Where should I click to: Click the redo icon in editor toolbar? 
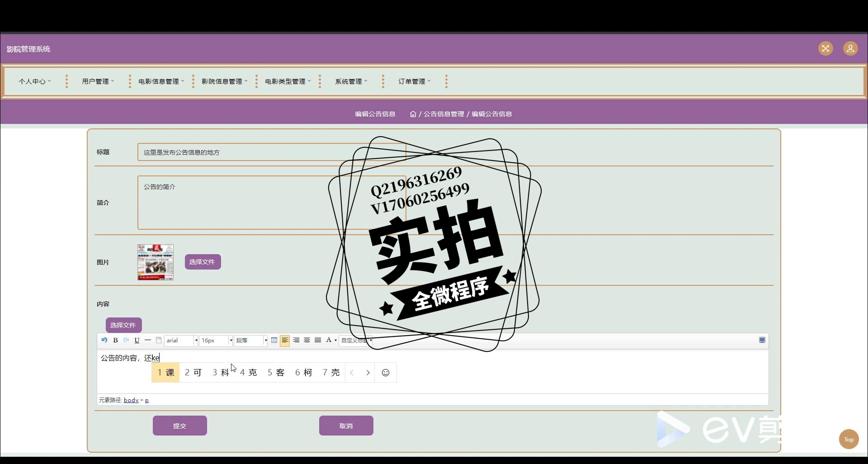coord(126,340)
